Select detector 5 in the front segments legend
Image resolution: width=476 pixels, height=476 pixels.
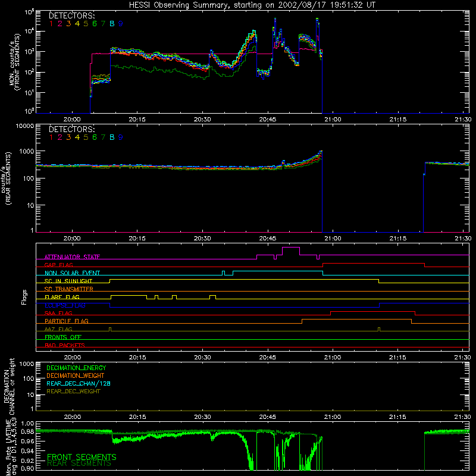pyautogui.click(x=86, y=24)
